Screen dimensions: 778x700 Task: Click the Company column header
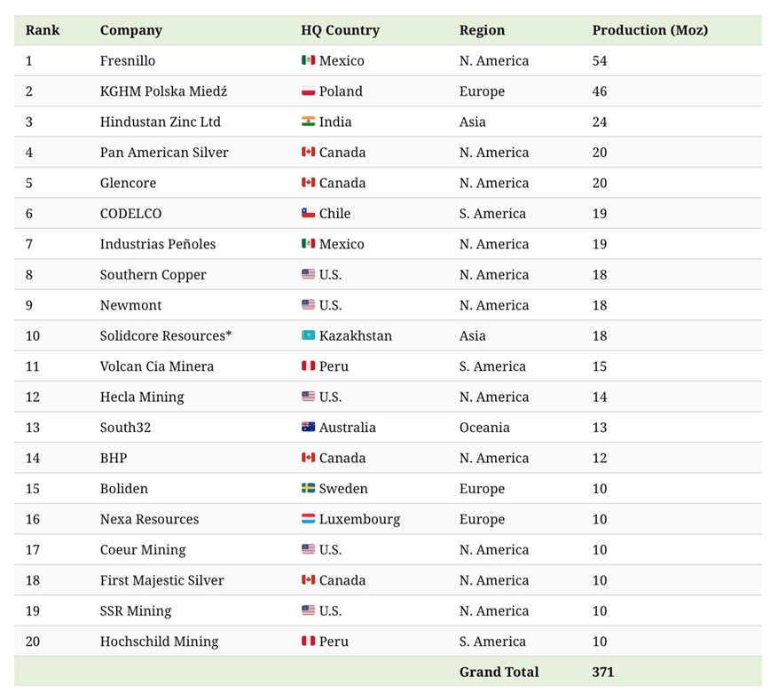(130, 30)
